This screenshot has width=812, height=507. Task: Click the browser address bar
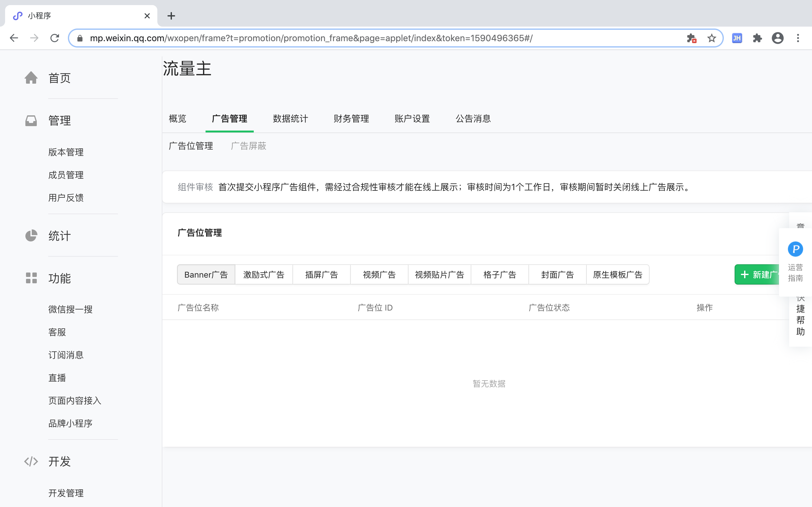pyautogui.click(x=369, y=38)
